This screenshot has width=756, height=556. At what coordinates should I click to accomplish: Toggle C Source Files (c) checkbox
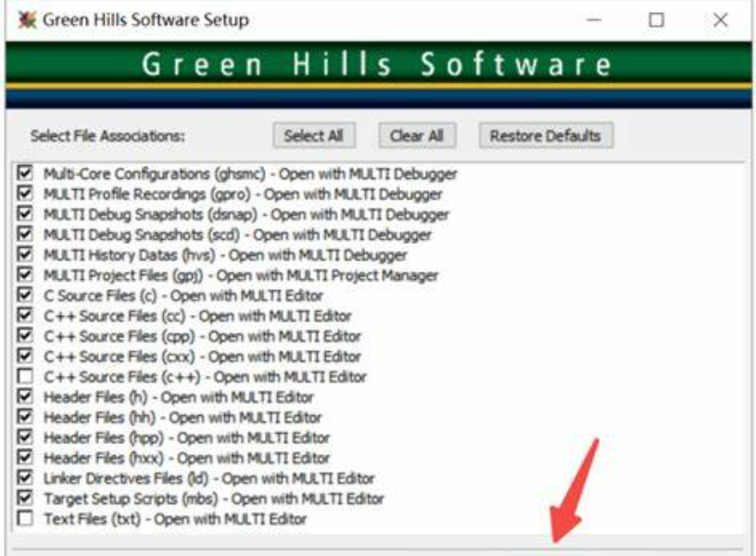point(25,295)
